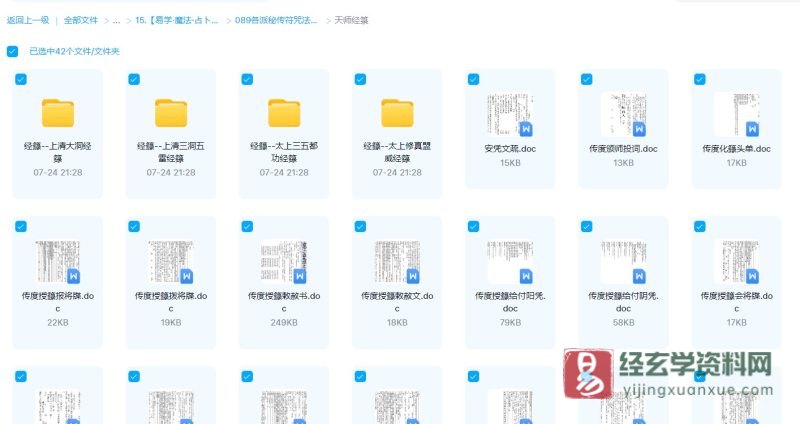Open the 经箓--上清三洞五雷经箓 folder icon

coord(170,111)
